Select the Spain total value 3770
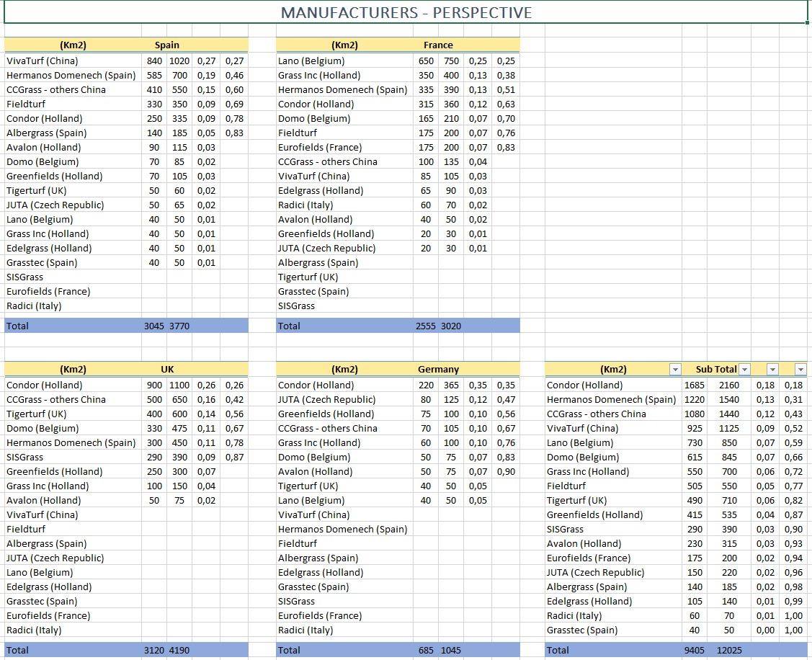 [179, 326]
